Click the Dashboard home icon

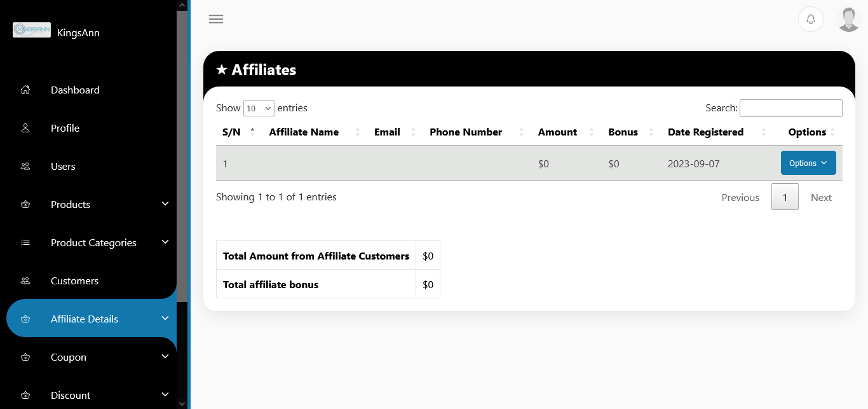pos(25,90)
